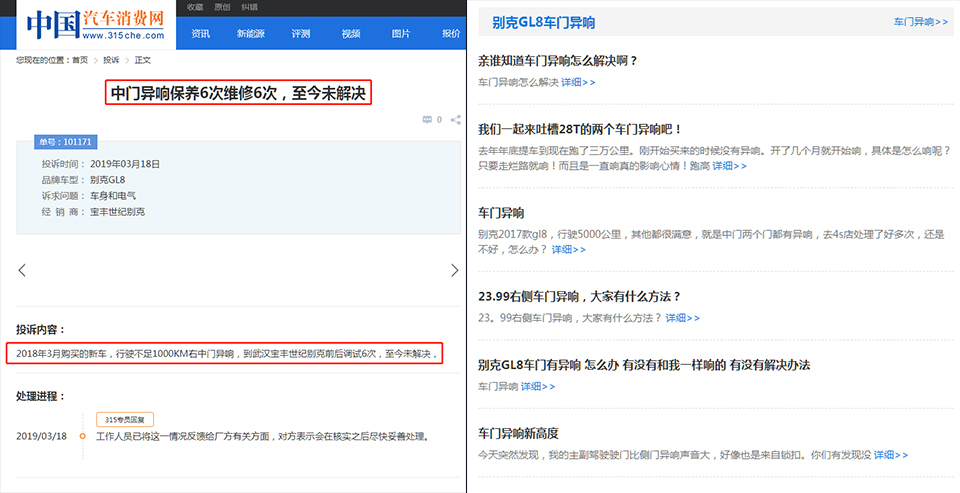Click the 中国汽车消费网 site logo
Viewport: 960px width, 493px height.
[96, 25]
